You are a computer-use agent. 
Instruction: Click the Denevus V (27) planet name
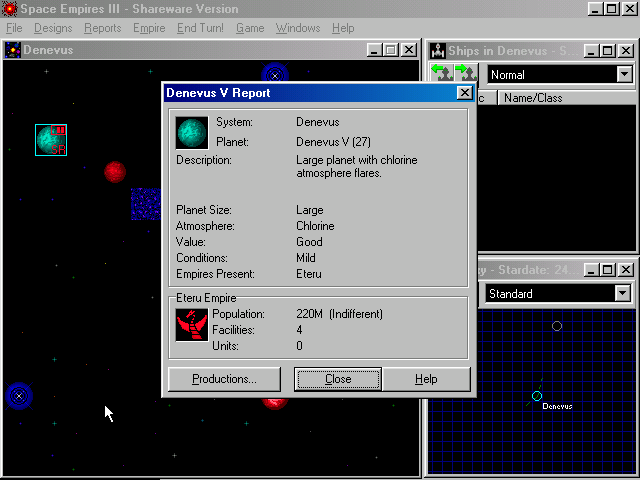[x=333, y=142]
